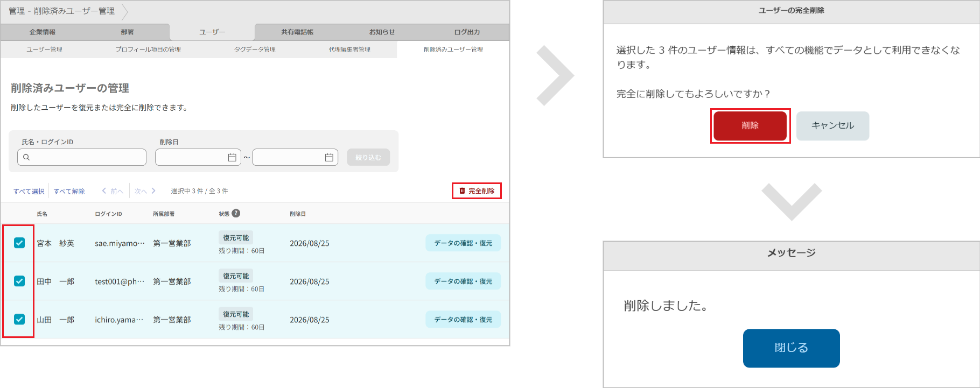Open calendar icon of end deletion date
The width and height of the screenshot is (980, 388).
pos(329,157)
